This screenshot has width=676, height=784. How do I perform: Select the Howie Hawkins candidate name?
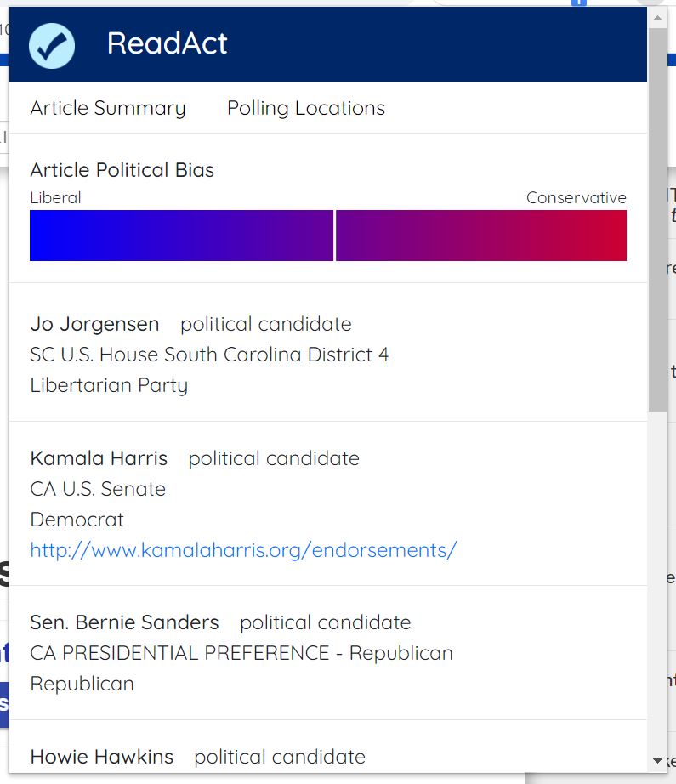pyautogui.click(x=101, y=757)
